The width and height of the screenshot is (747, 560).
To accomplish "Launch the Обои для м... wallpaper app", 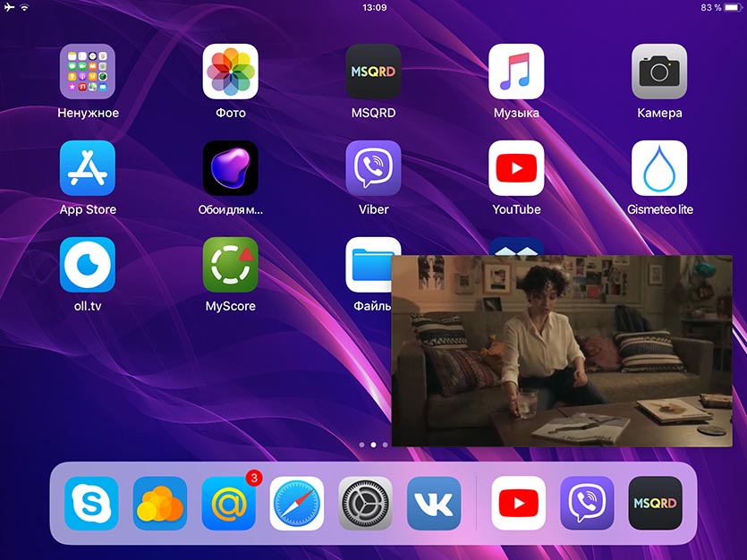I will click(x=230, y=168).
